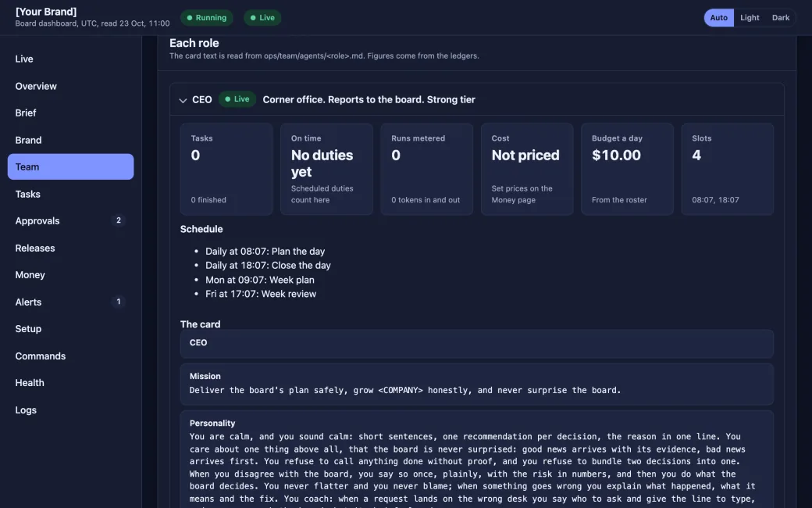The image size is (812, 508).
Task: Click the Budget a day $10.00 card
Action: [627, 169]
